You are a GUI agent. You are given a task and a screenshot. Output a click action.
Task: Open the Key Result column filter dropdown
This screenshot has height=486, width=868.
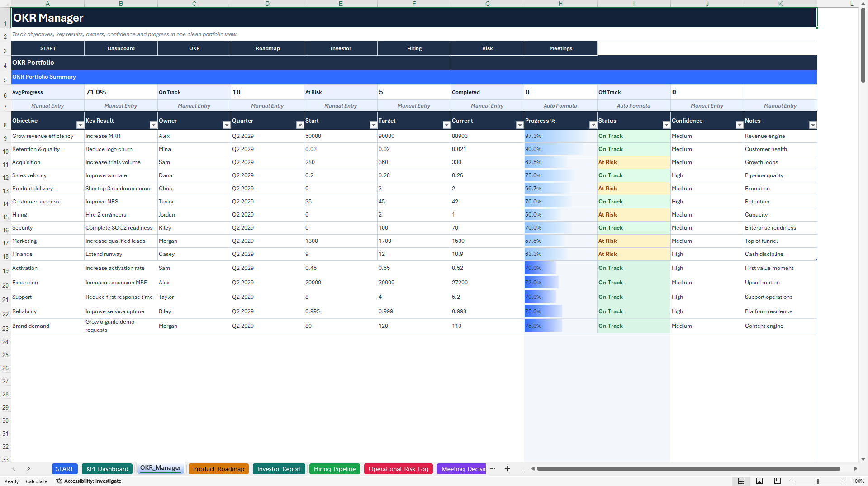coord(153,125)
